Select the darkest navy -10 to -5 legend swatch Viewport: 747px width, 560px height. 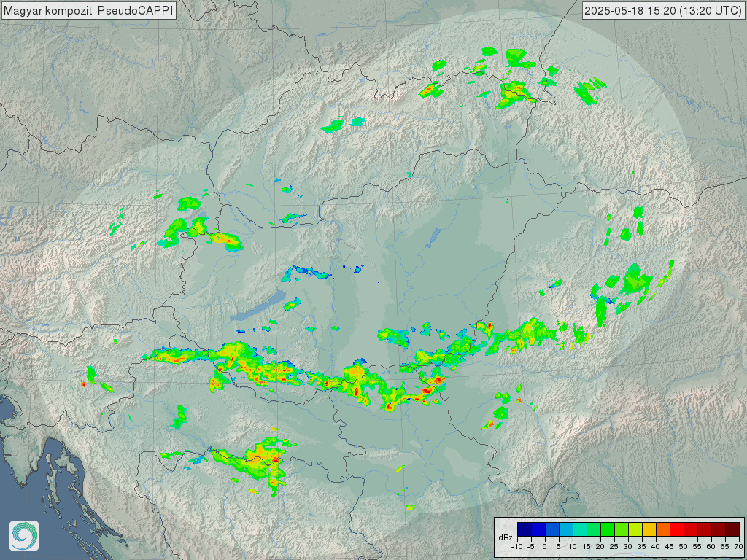click(525, 529)
